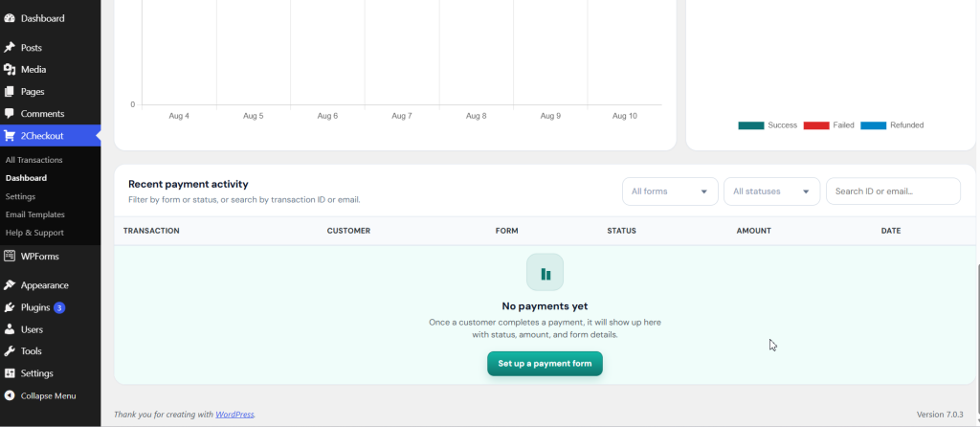The image size is (980, 427).
Task: Click the TRANSACTION column header
Action: coord(151,231)
